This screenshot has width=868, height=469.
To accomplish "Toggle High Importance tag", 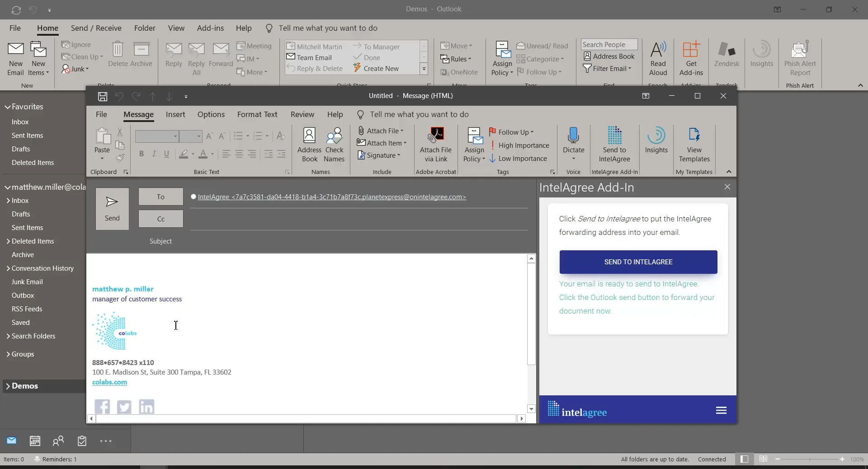I will [519, 145].
